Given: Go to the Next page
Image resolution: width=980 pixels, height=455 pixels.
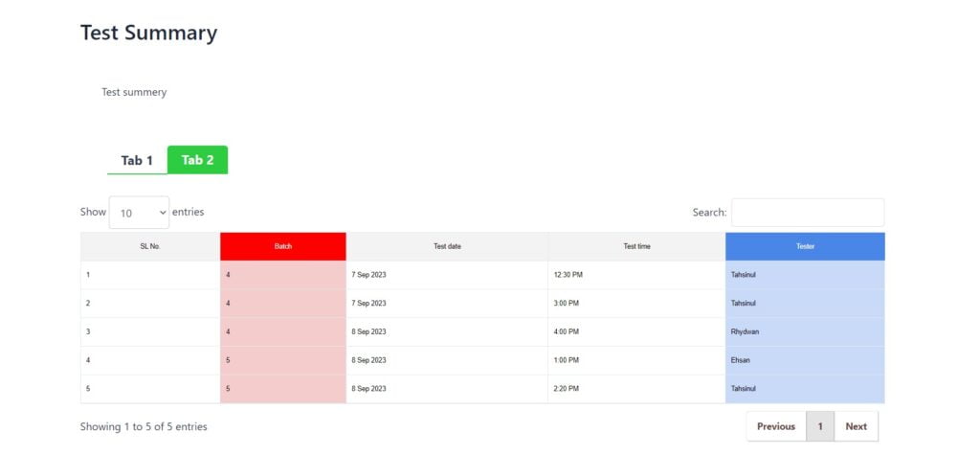Looking at the screenshot, I should pos(856,426).
